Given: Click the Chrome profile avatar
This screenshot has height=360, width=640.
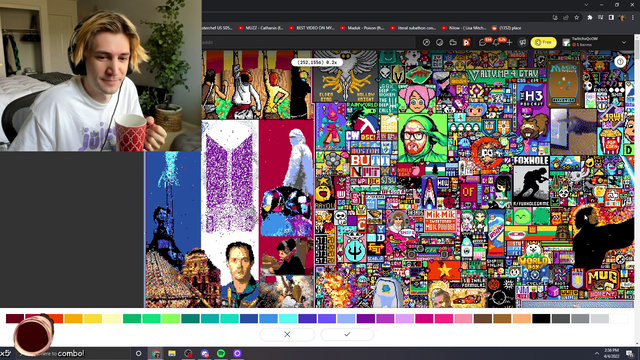Looking at the screenshot, I should tap(622, 18).
